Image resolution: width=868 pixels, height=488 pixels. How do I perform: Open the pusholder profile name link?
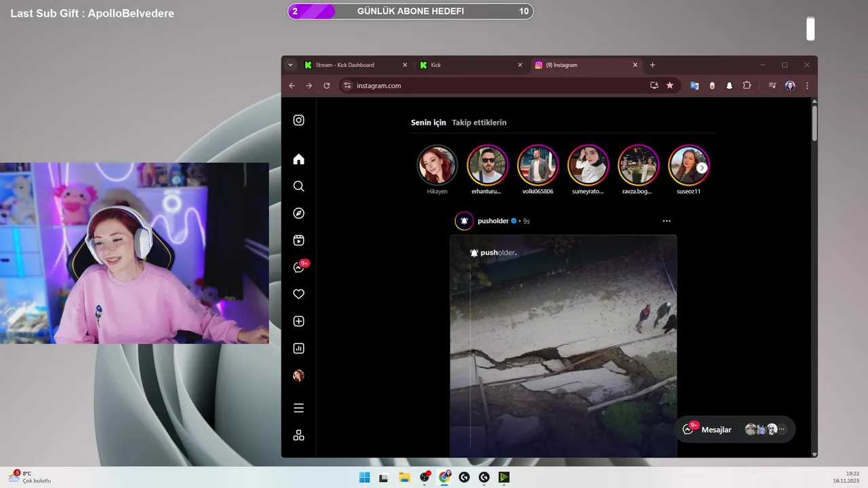pyautogui.click(x=493, y=221)
